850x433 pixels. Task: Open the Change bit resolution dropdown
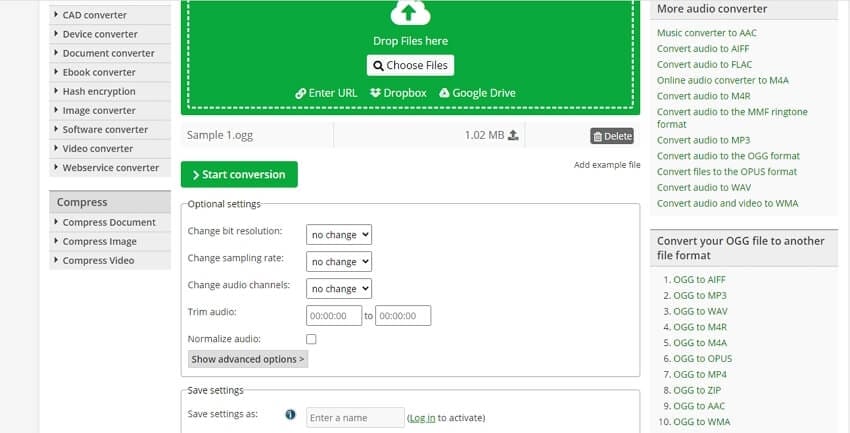[x=339, y=235]
